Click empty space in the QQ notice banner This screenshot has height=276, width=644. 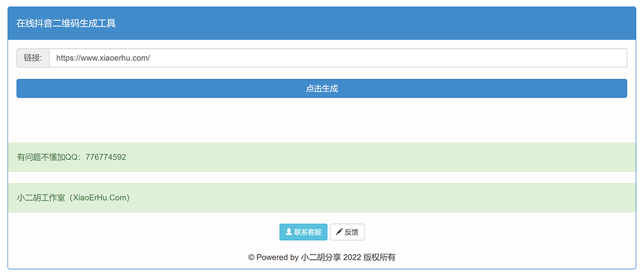(x=377, y=157)
